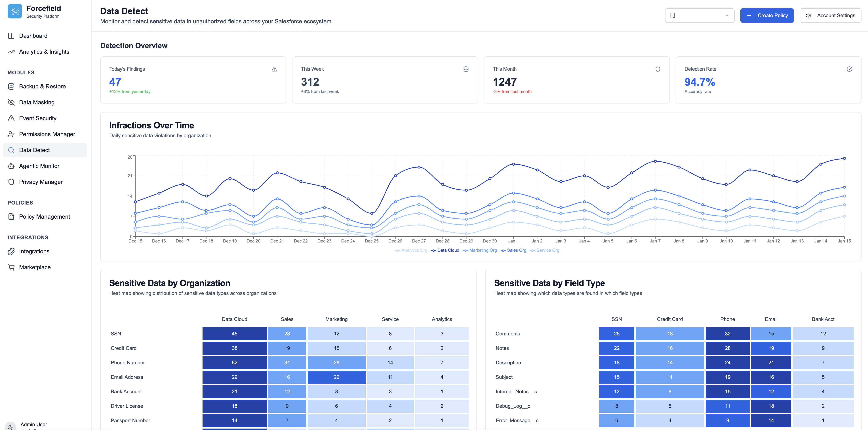Open the Permissions Manager module
The width and height of the screenshot is (868, 430).
(x=47, y=134)
